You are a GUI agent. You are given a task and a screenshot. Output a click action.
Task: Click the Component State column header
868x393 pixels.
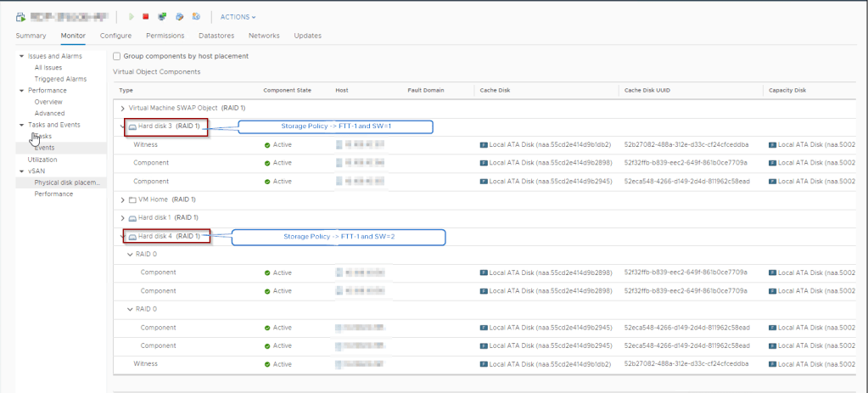tap(287, 89)
